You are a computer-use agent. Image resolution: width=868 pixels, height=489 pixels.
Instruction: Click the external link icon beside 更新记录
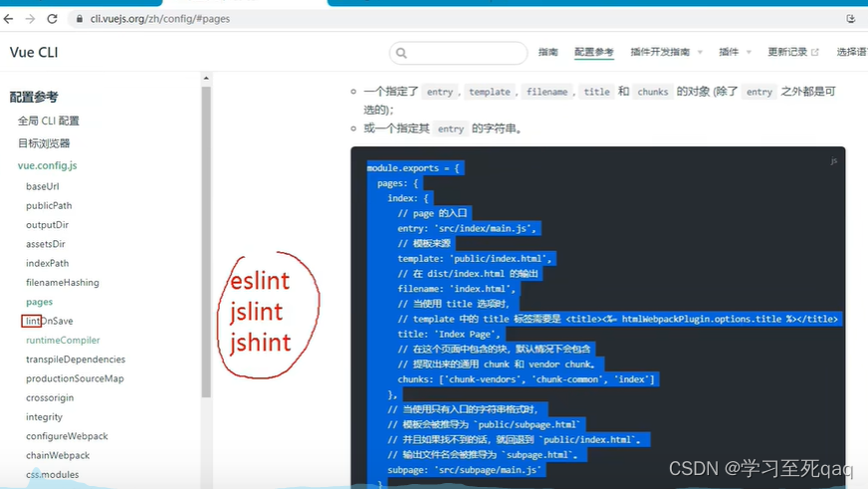point(815,52)
